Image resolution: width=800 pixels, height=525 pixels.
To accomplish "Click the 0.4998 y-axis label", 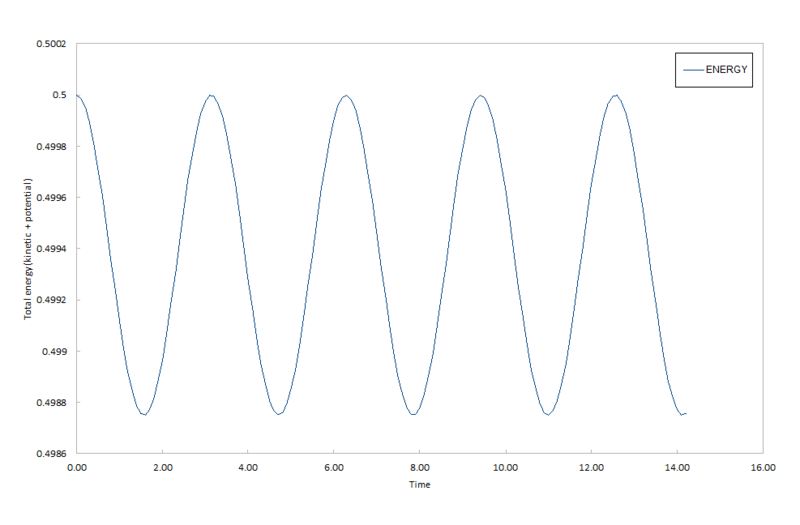I will pyautogui.click(x=51, y=147).
